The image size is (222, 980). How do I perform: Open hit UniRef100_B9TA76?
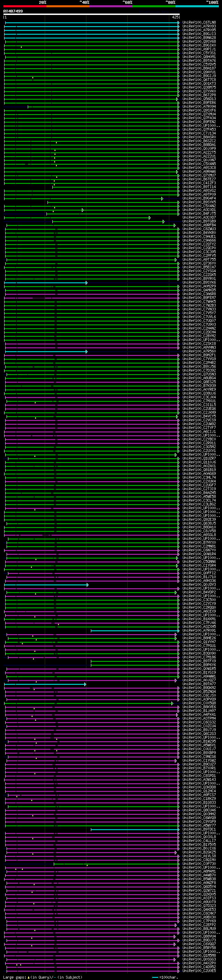(x=199, y=61)
